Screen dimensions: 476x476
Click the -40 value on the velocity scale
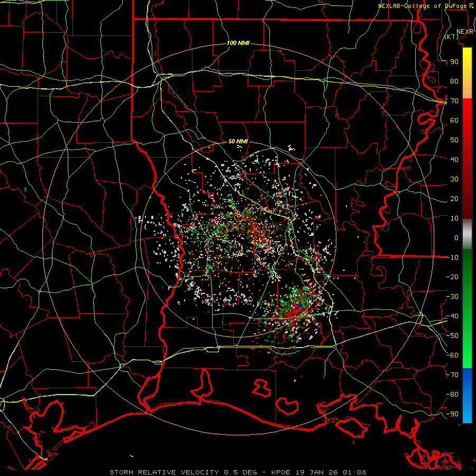(452, 316)
